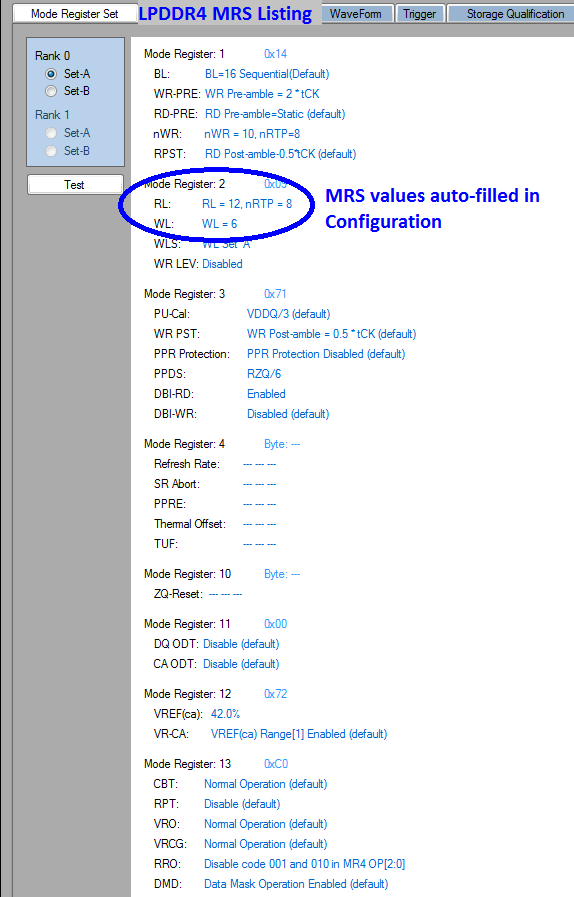The image size is (574, 897).
Task: Click WR Pre-amble = 2*tCK value
Action: pos(262,94)
